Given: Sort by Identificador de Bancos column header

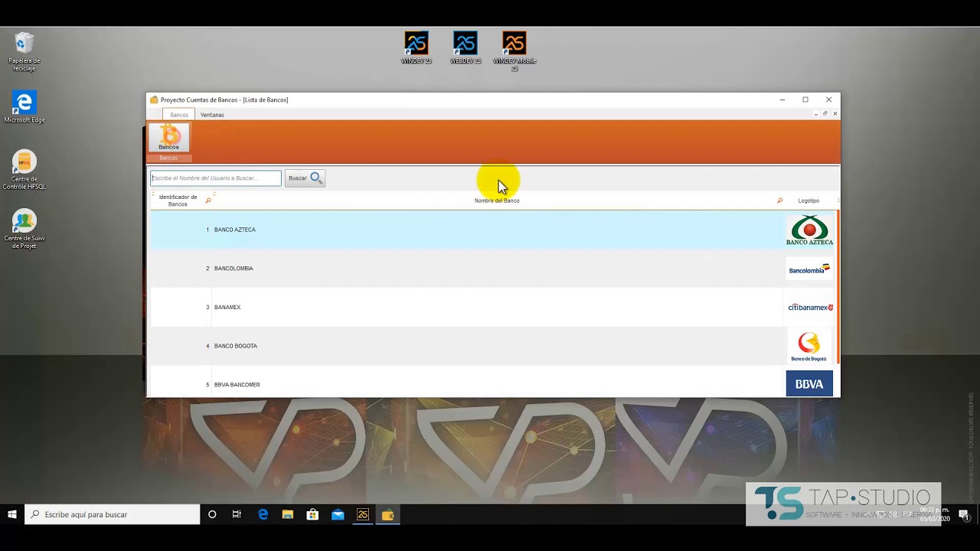Looking at the screenshot, I should coord(178,201).
